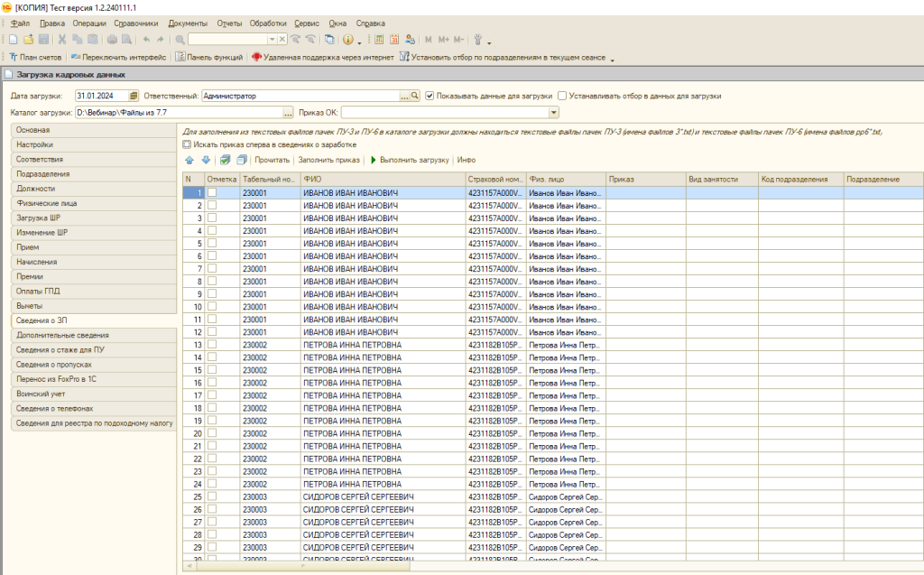This screenshot has width=924, height=575.
Task: Move the row up with blue up arrow
Action: [x=189, y=160]
